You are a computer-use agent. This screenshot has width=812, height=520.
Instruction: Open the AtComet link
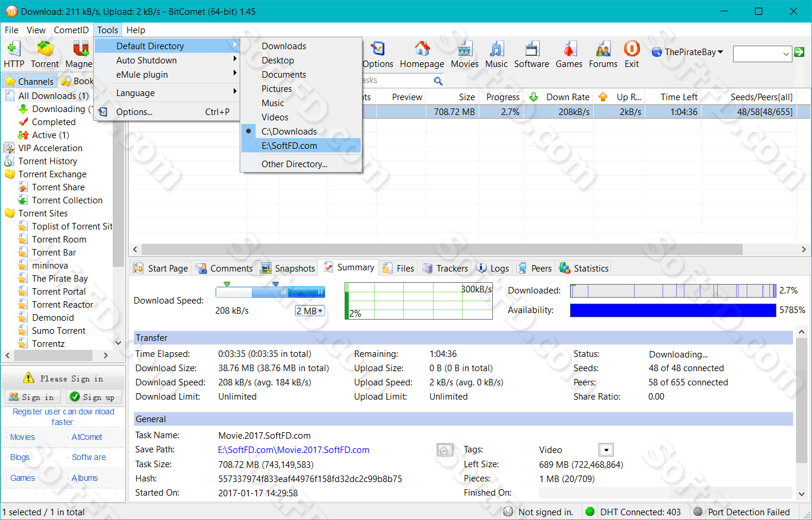point(87,437)
